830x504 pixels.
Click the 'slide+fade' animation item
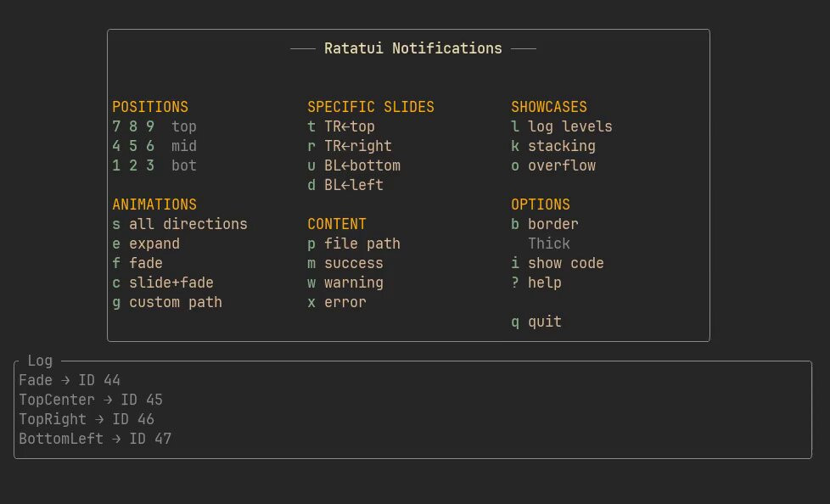tap(171, 283)
